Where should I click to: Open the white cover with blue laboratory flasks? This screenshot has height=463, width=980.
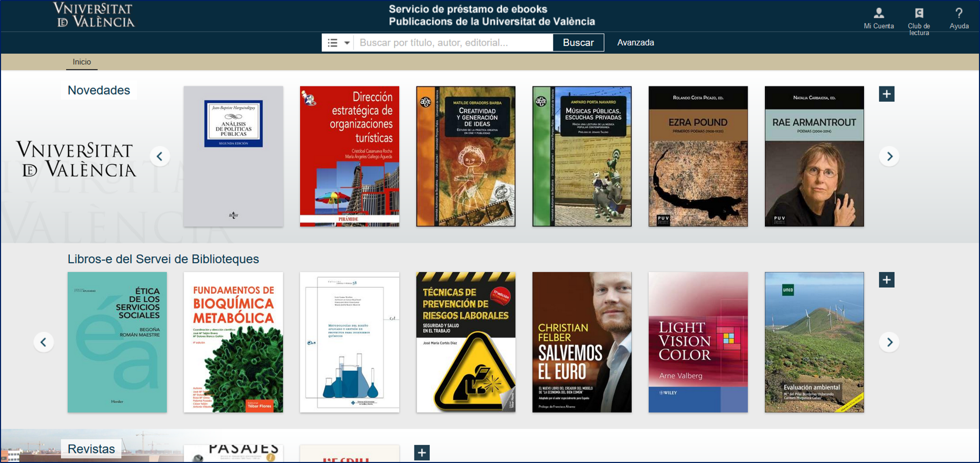(349, 342)
